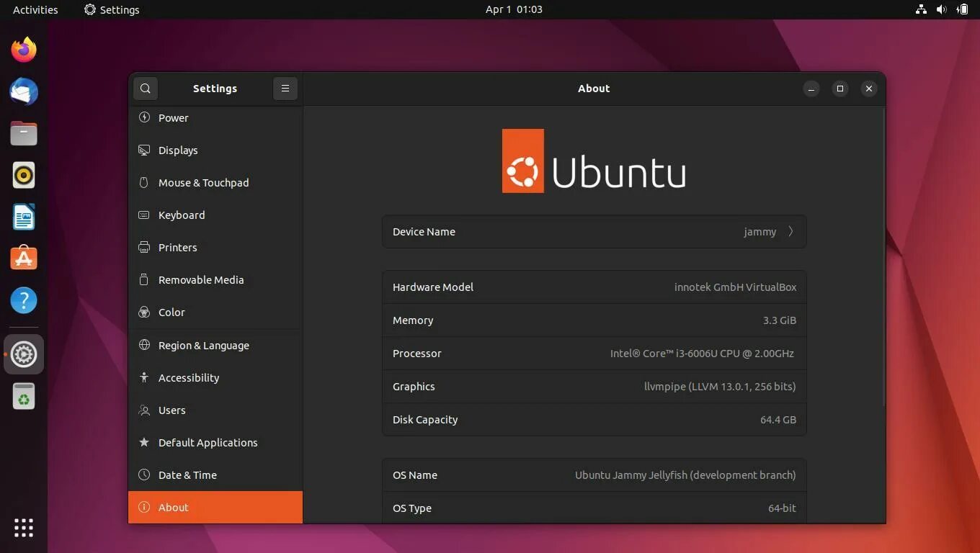This screenshot has height=553, width=980.
Task: Click the Displays monitor icon
Action: (144, 150)
